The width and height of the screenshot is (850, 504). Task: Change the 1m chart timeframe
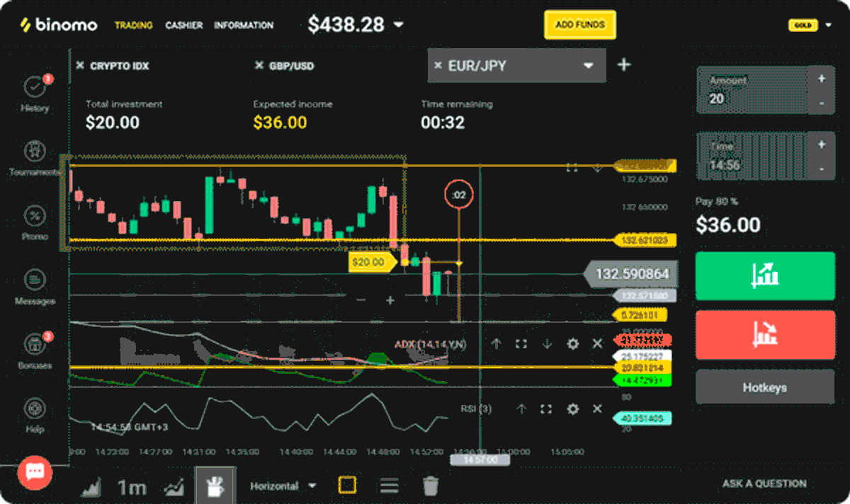132,487
